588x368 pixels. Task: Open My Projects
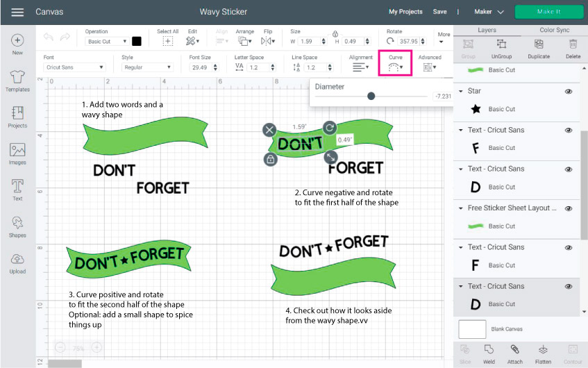coord(405,12)
